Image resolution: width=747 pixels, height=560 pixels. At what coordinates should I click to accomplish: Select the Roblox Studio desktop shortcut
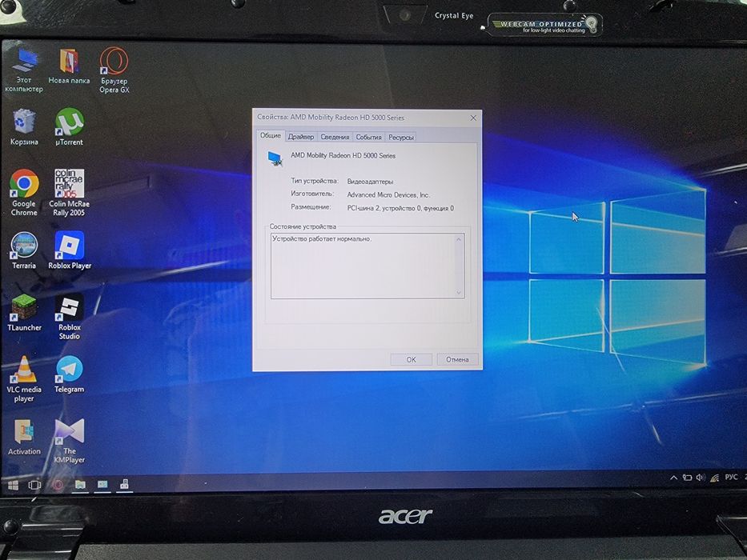click(x=70, y=317)
